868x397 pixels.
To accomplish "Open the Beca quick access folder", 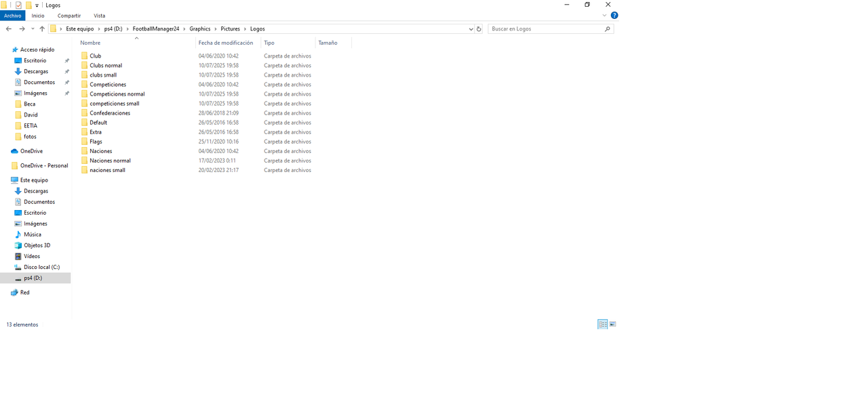I will tap(30, 104).
